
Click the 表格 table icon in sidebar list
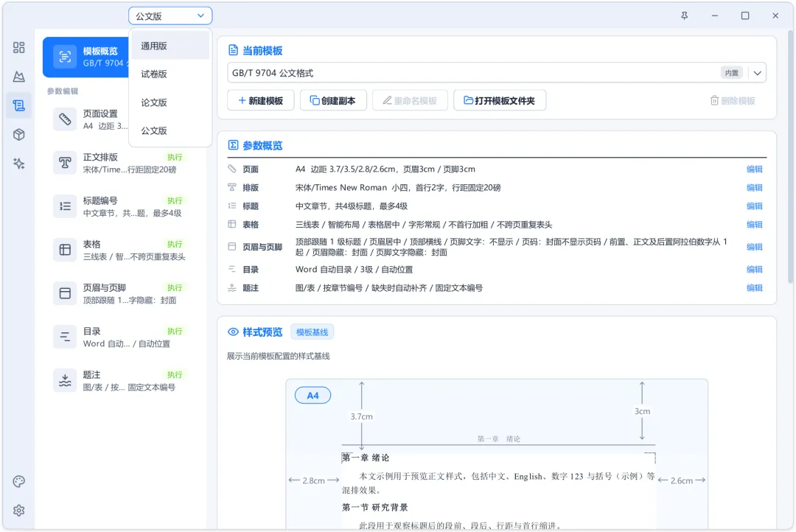[x=65, y=250]
